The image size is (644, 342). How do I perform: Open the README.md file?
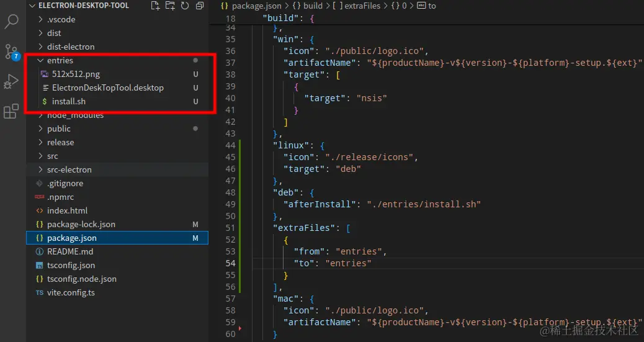(117, 251)
